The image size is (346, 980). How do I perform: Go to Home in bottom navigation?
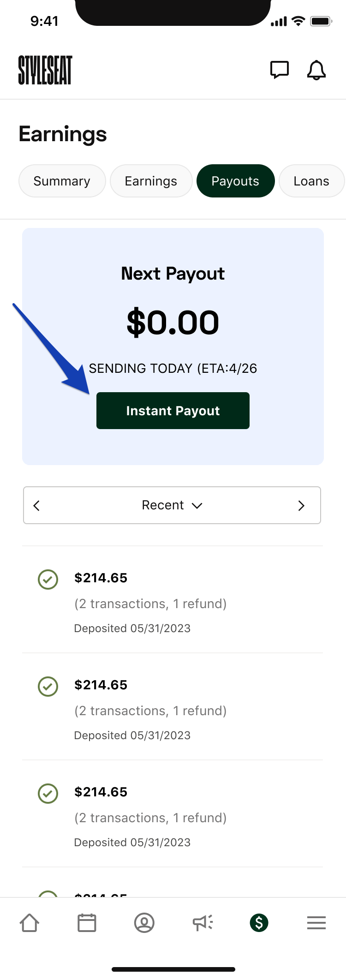pyautogui.click(x=30, y=923)
